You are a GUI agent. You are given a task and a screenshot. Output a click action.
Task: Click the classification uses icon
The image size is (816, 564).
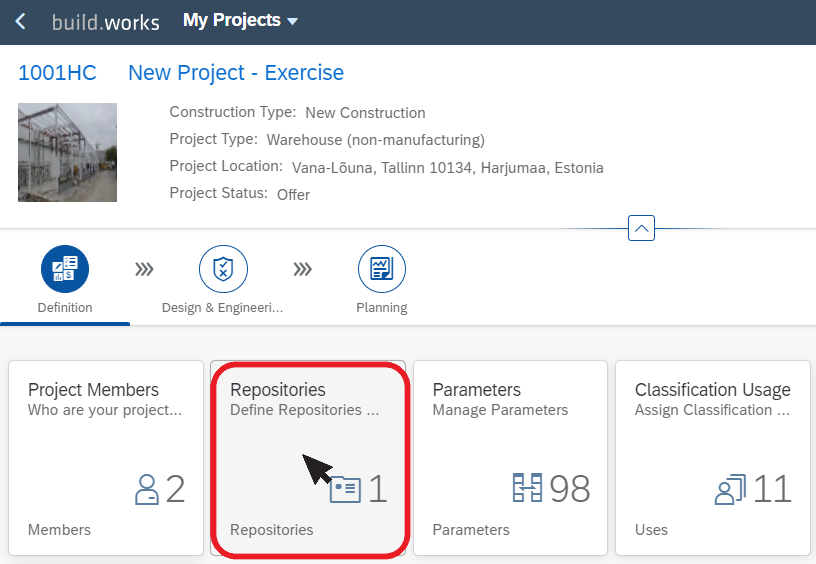tap(730, 490)
